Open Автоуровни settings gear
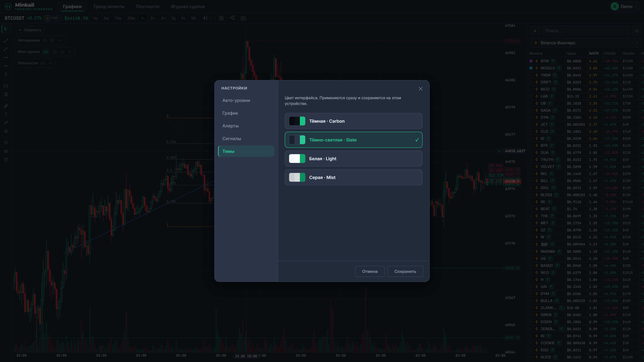The height and width of the screenshot is (362, 644). (x=52, y=40)
